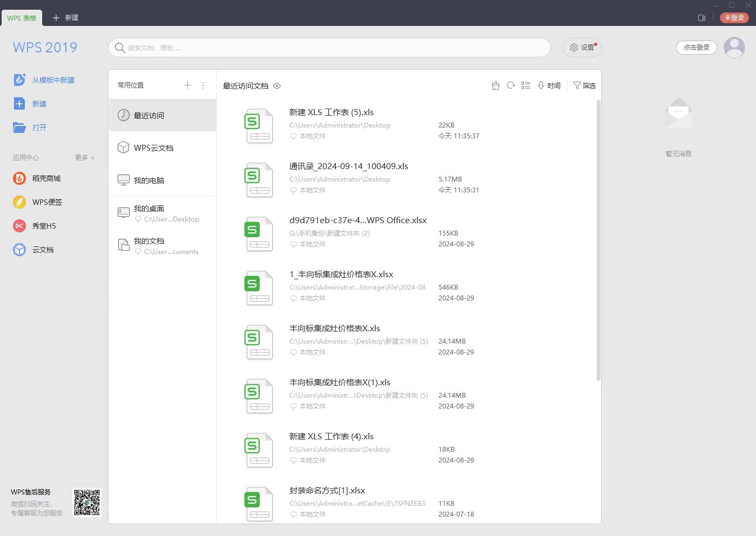Toggle the 时间 sort order
756x536 pixels.
(x=549, y=85)
